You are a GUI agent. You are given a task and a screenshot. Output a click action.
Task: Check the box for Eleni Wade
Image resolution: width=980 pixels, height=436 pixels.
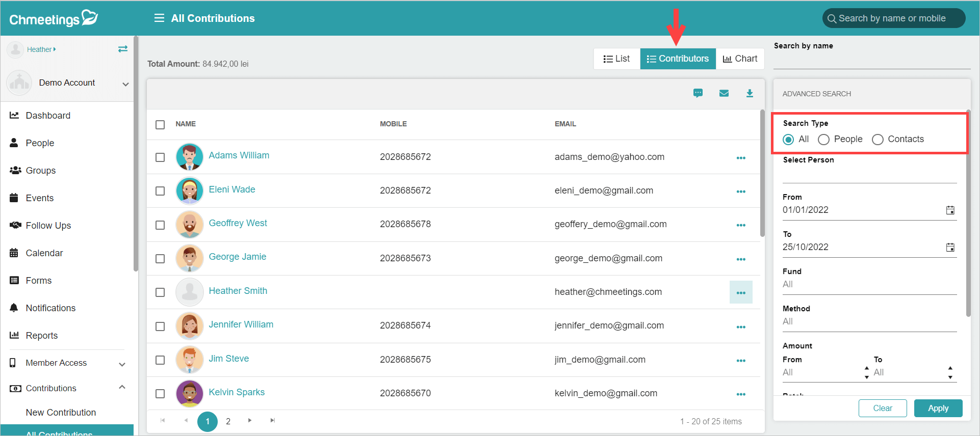160,191
